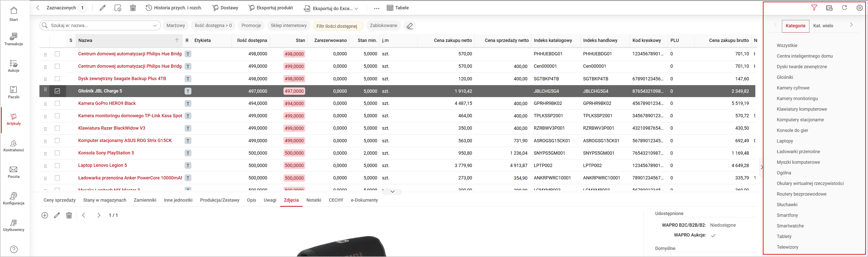Clear filters with the eraser icon

coord(410,26)
